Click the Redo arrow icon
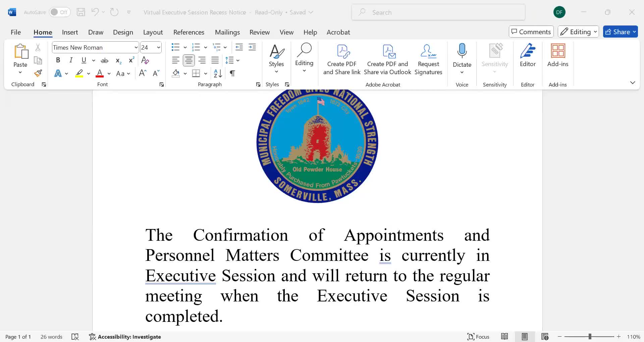The width and height of the screenshot is (644, 342). click(x=114, y=12)
